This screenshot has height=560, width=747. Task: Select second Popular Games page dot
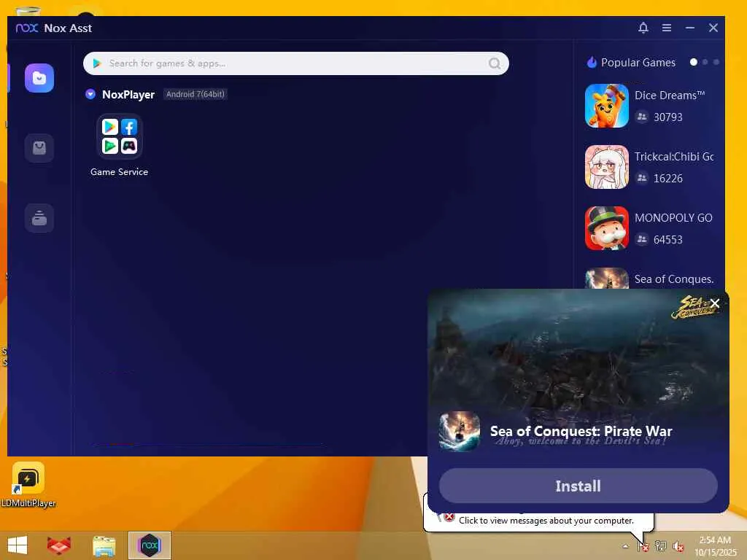(x=705, y=62)
